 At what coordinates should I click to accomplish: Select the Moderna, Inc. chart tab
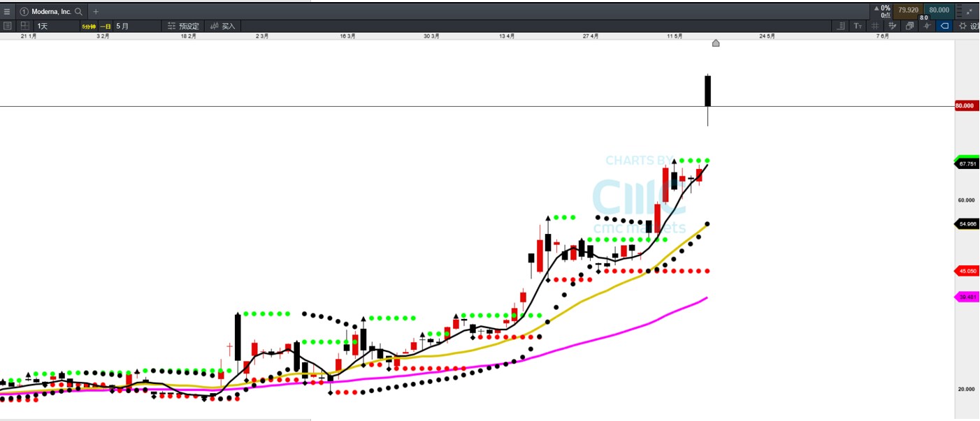point(50,11)
